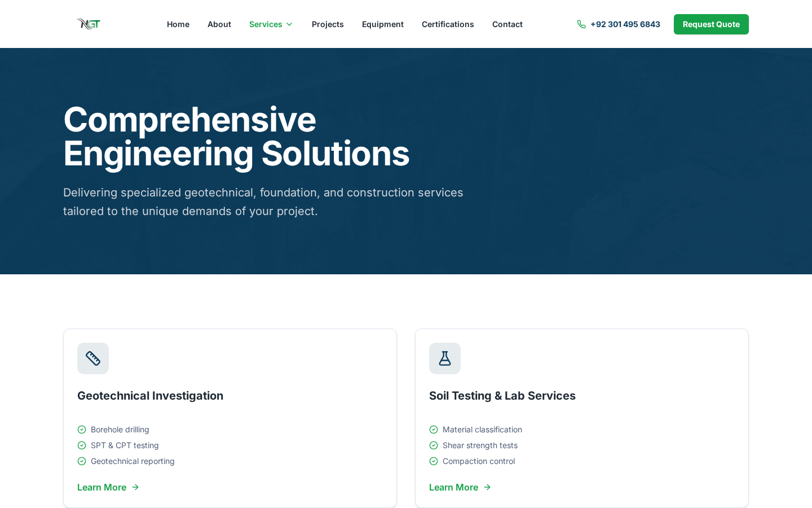Open Learn More for Soil Testing & Lab Services

tap(460, 487)
